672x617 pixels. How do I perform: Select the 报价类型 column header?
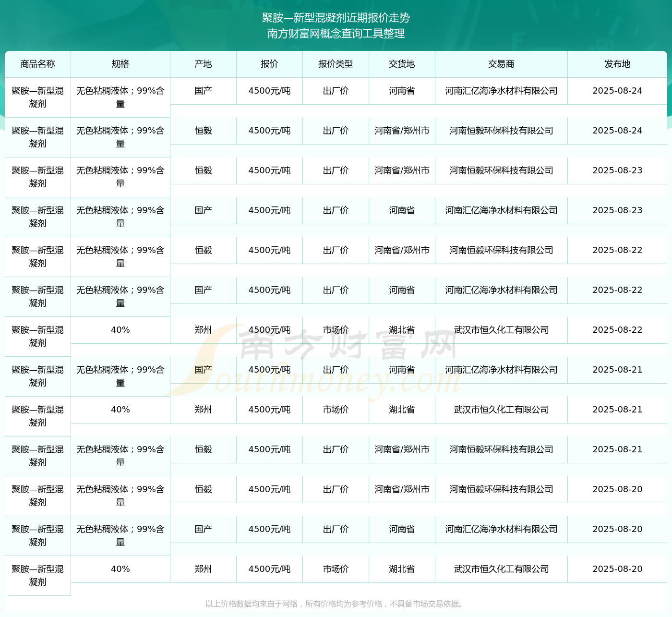click(x=336, y=64)
